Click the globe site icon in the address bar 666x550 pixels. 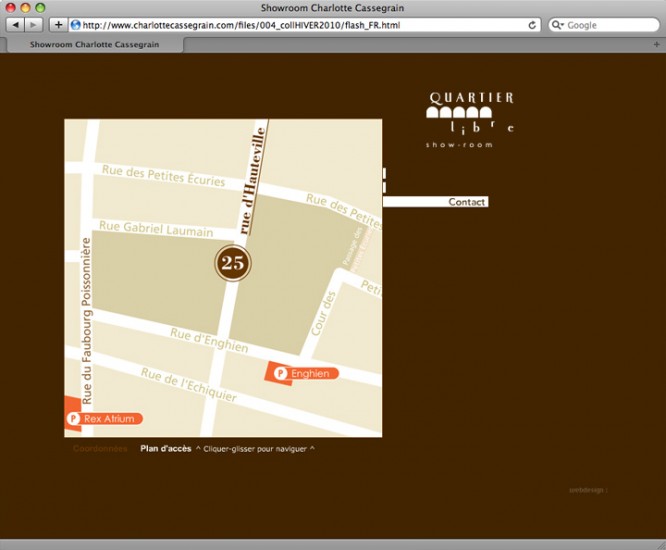(x=76, y=25)
